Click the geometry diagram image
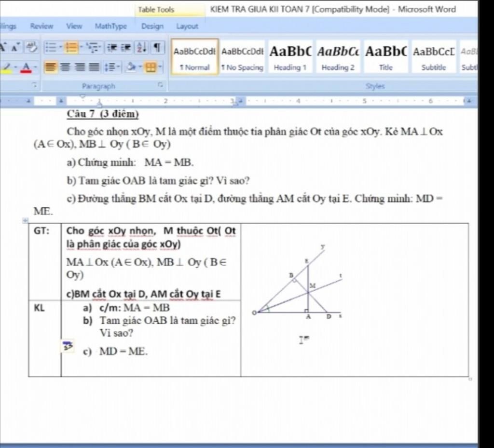This screenshot has width=494, height=448. point(298,282)
